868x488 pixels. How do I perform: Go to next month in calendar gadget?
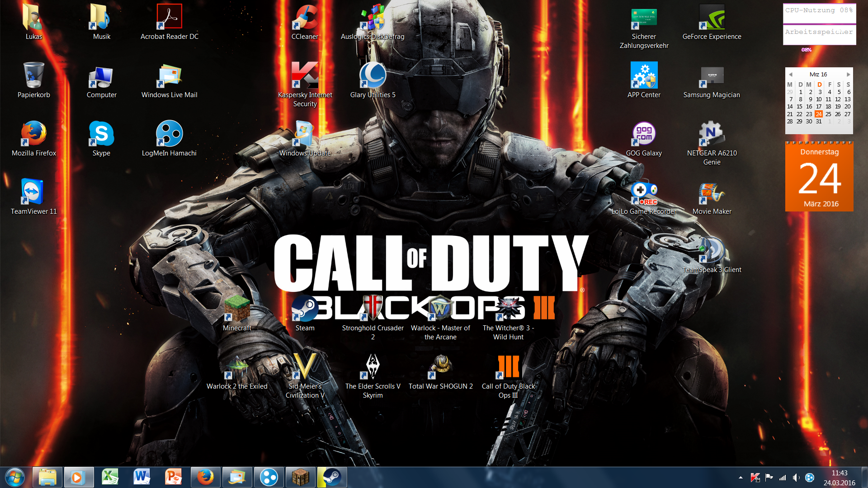[848, 75]
